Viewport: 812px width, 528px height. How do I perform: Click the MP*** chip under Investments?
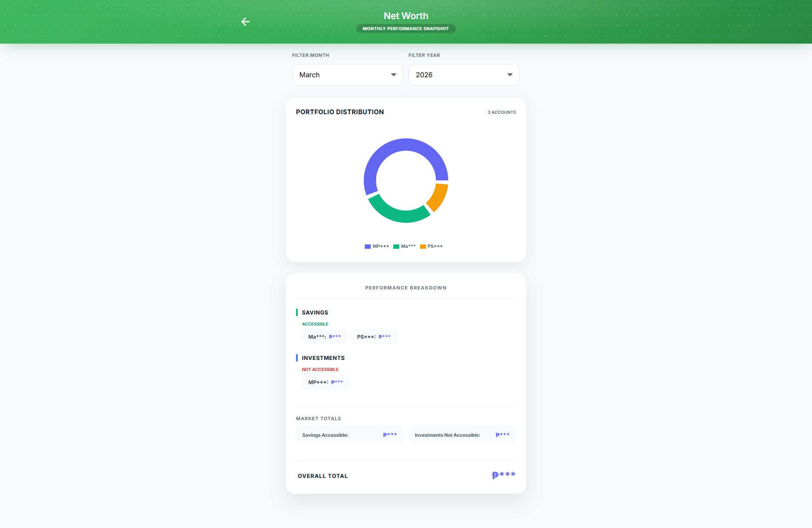pos(325,382)
